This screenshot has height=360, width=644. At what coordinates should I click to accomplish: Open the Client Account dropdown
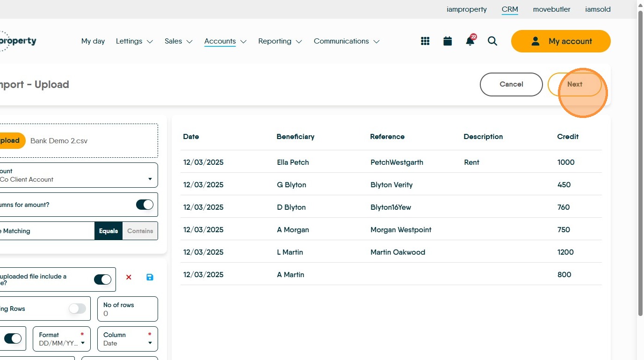click(x=150, y=179)
